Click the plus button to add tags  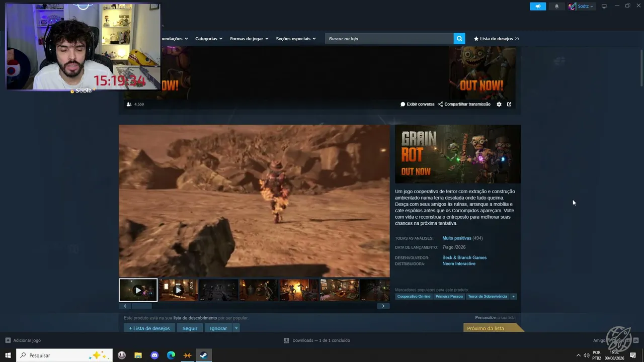pos(513,297)
